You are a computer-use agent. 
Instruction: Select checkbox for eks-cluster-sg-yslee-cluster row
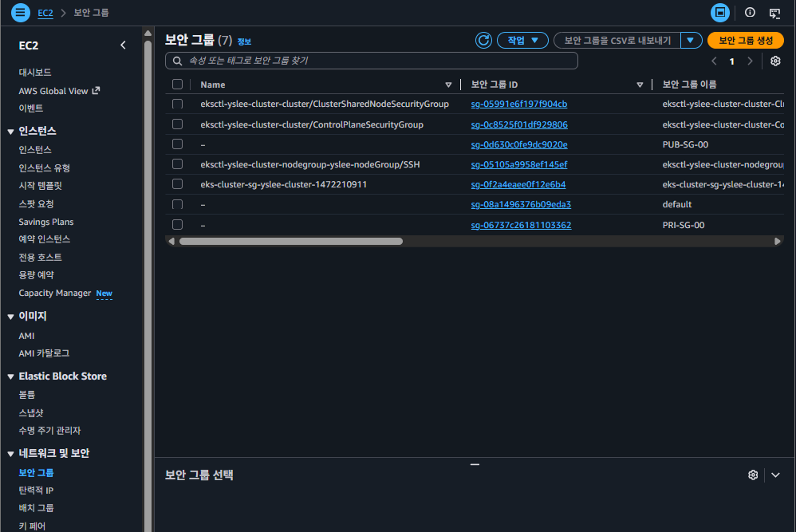pos(177,183)
